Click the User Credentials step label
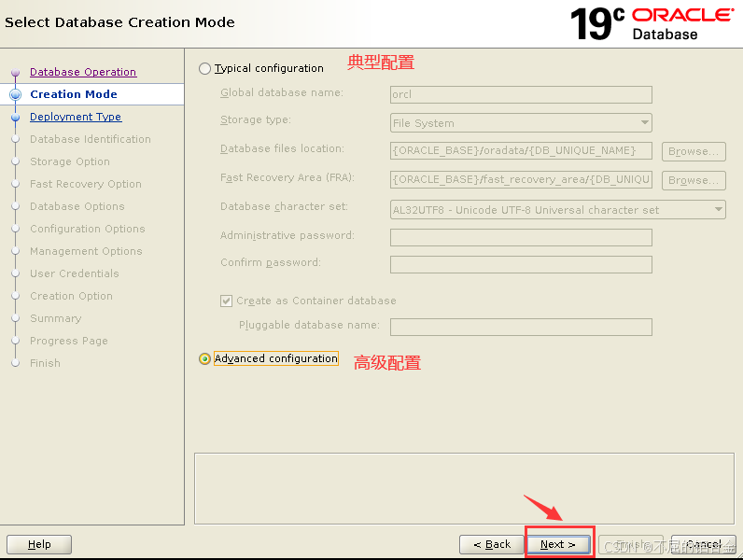743x560 pixels. click(x=75, y=273)
